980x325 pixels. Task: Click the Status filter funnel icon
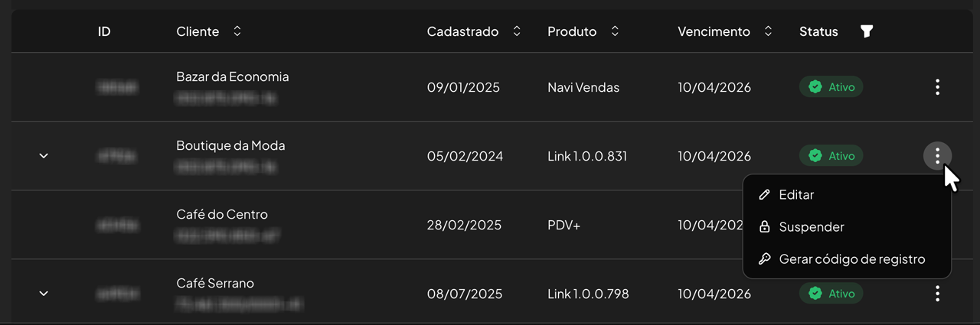point(867,31)
